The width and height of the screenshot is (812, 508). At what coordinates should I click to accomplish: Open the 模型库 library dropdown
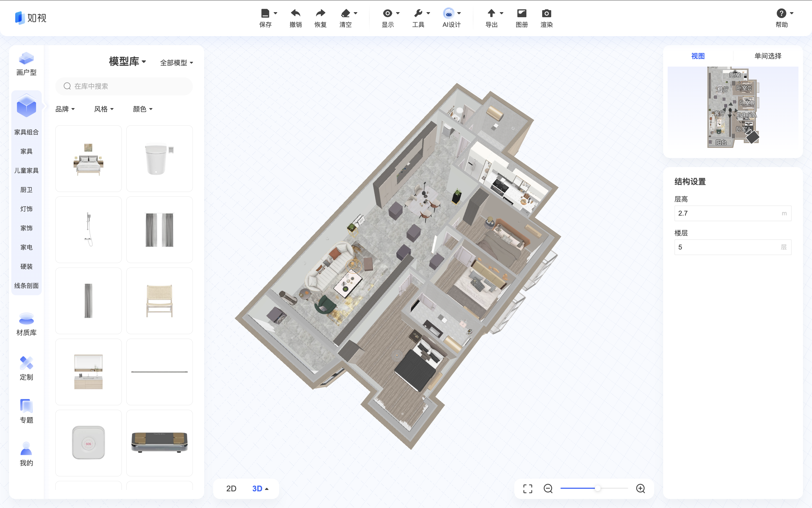127,62
